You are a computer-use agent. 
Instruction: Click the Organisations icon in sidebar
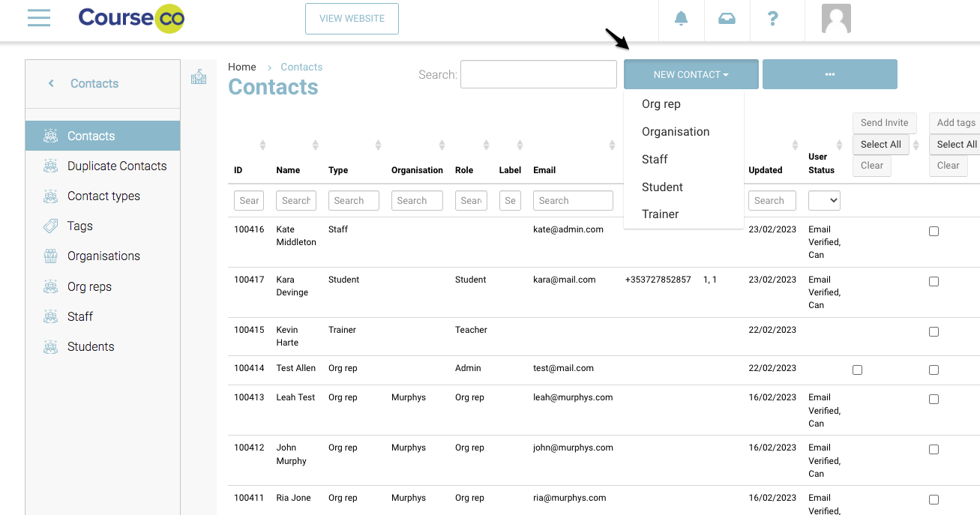point(50,256)
